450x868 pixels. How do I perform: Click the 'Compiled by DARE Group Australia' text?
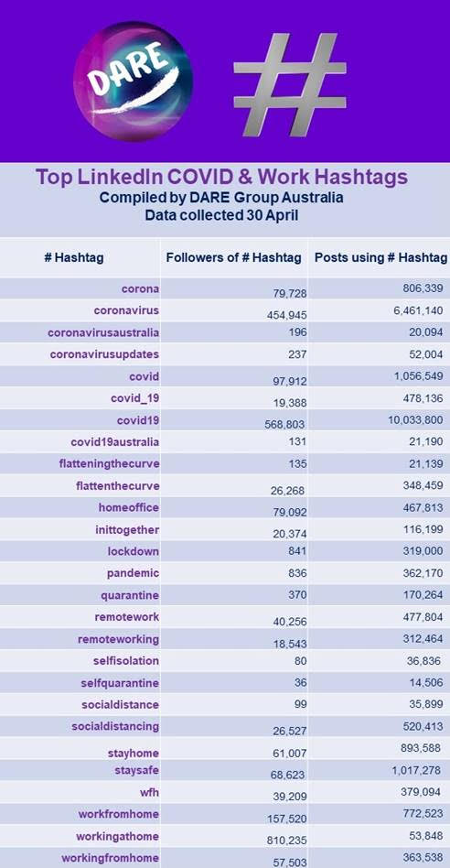pos(221,198)
